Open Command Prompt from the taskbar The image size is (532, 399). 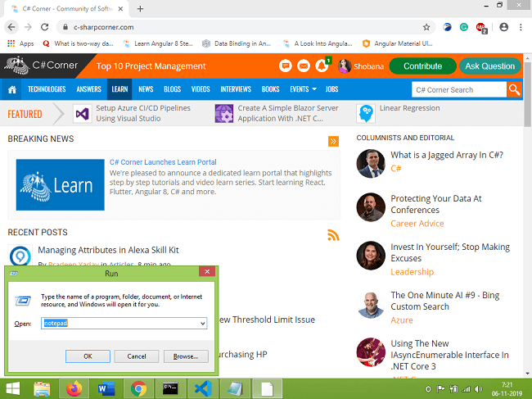pos(170,389)
